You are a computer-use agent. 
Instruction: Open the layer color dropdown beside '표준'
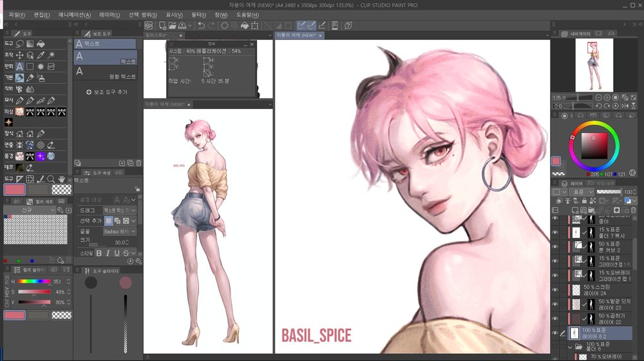[x=560, y=192]
